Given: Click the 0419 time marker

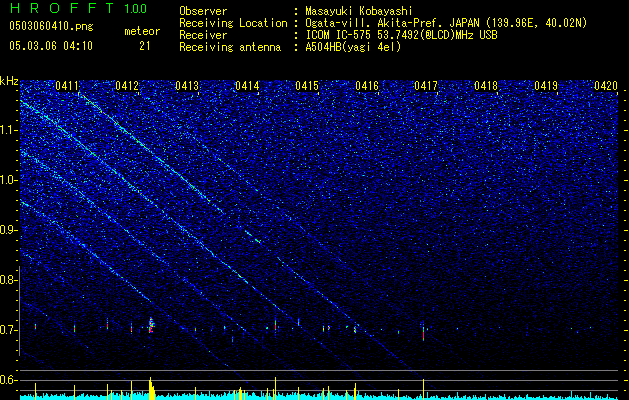Looking at the screenshot, I should pos(546,85).
